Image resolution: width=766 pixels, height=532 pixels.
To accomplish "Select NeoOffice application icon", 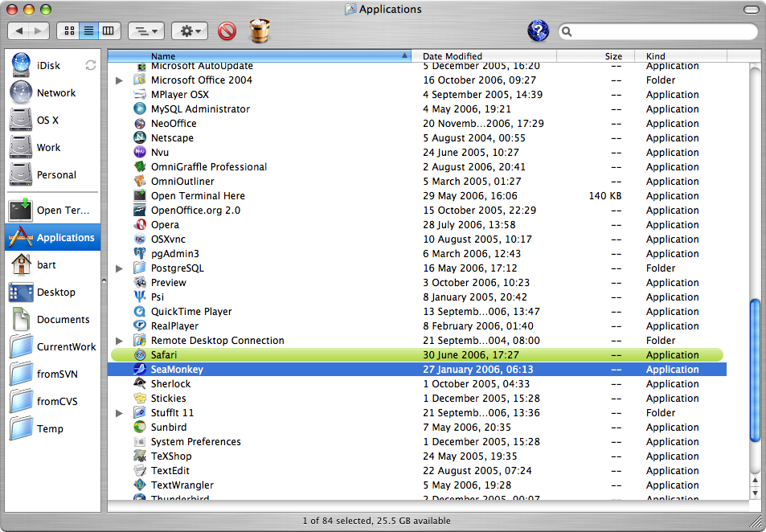I will point(140,123).
